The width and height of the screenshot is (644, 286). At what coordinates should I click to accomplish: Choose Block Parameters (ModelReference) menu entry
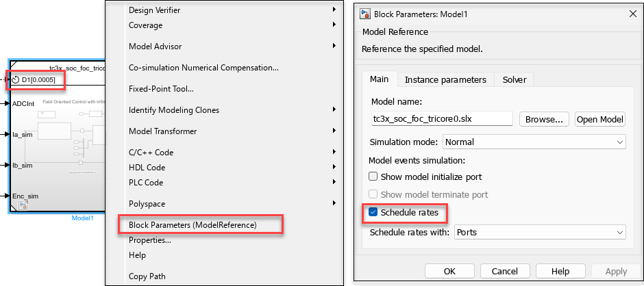pos(193,224)
